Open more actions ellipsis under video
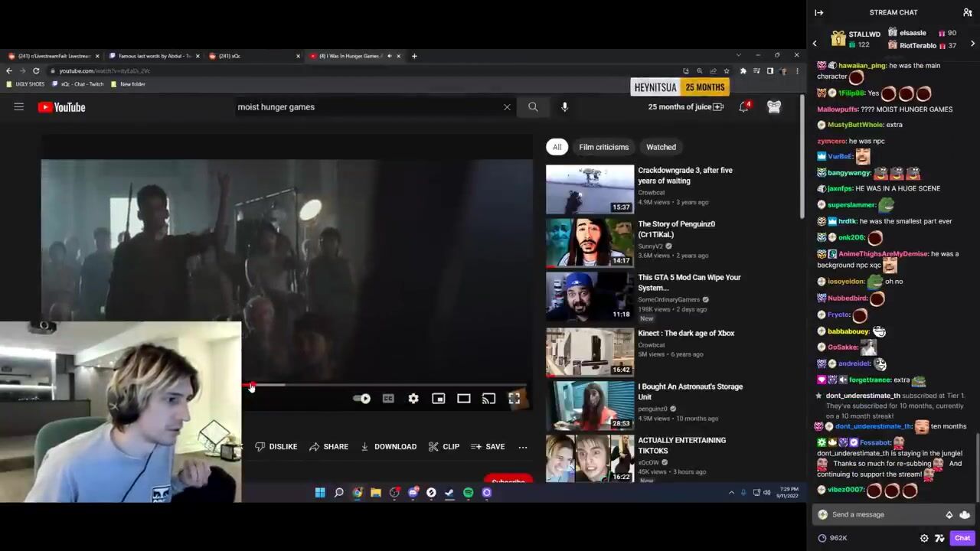980x551 pixels. coord(523,447)
